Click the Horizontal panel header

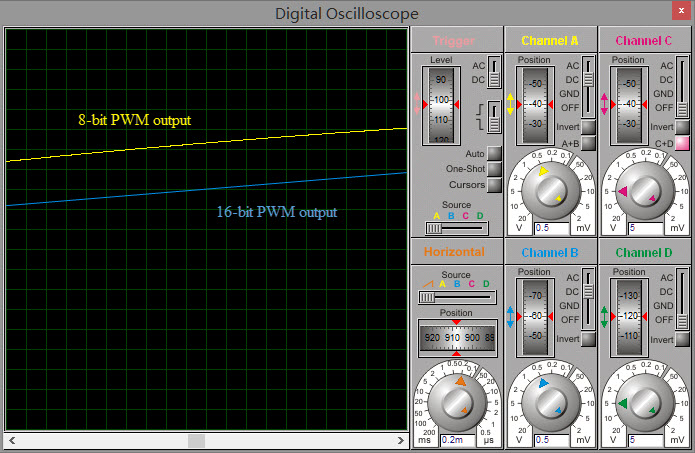(x=457, y=252)
